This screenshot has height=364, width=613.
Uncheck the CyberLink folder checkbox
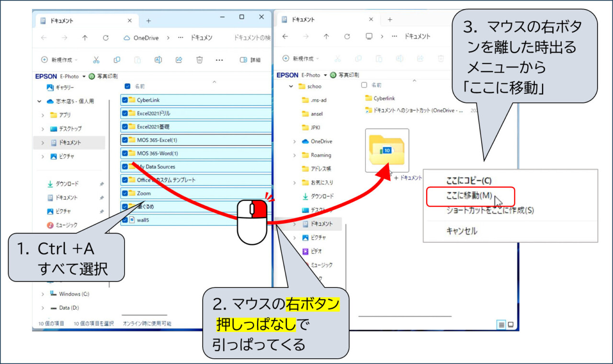(x=125, y=100)
